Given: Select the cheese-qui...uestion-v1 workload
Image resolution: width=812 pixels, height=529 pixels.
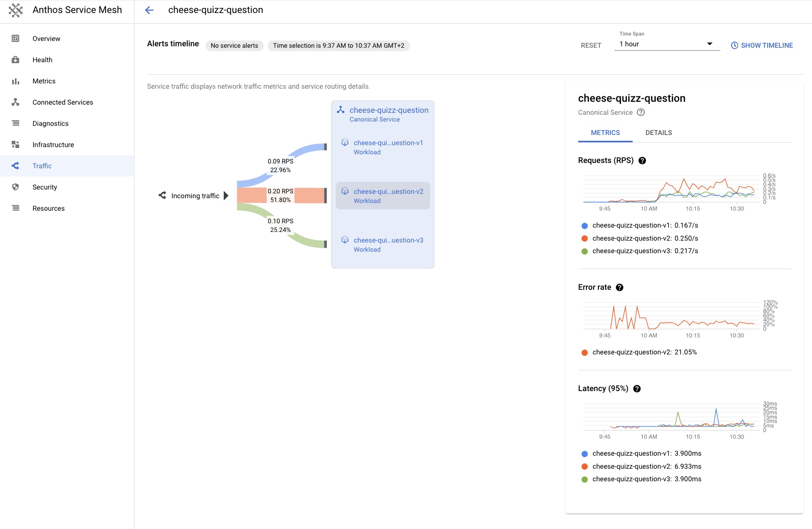Looking at the screenshot, I should tap(383, 147).
